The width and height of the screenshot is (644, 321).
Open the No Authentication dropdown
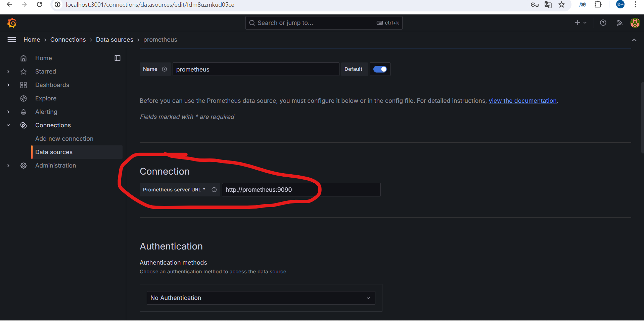[x=261, y=298]
